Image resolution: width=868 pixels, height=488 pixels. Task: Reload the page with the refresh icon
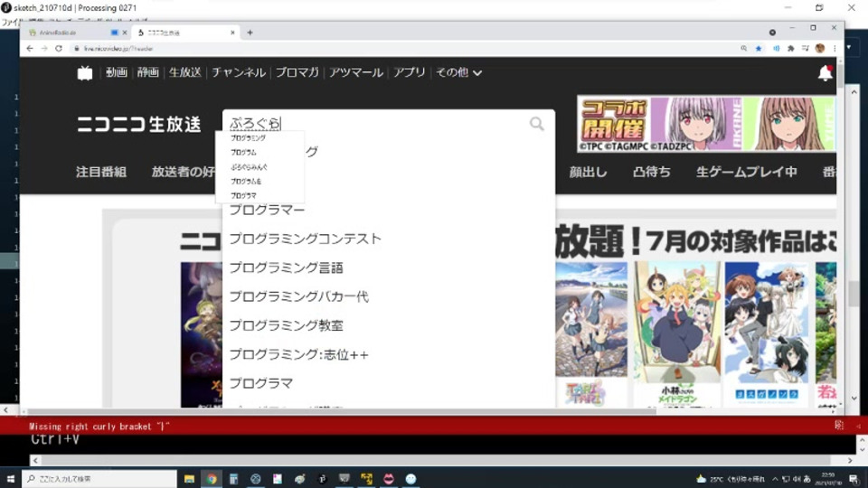click(59, 49)
